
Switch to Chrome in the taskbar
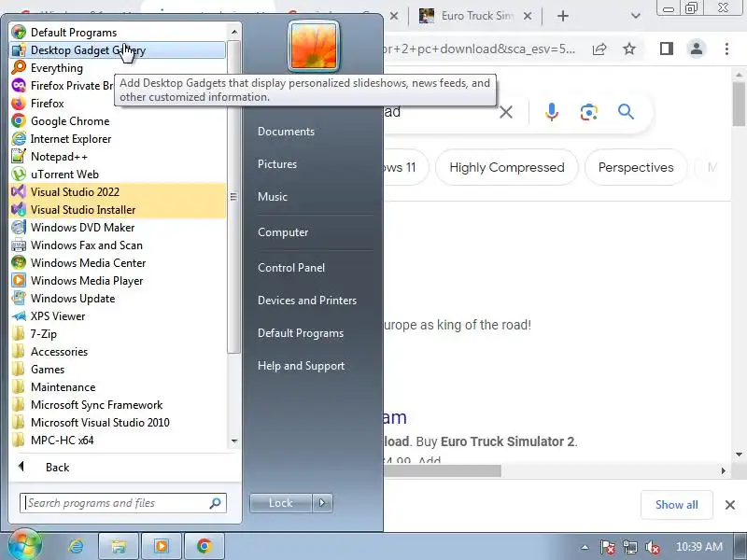[x=204, y=546]
